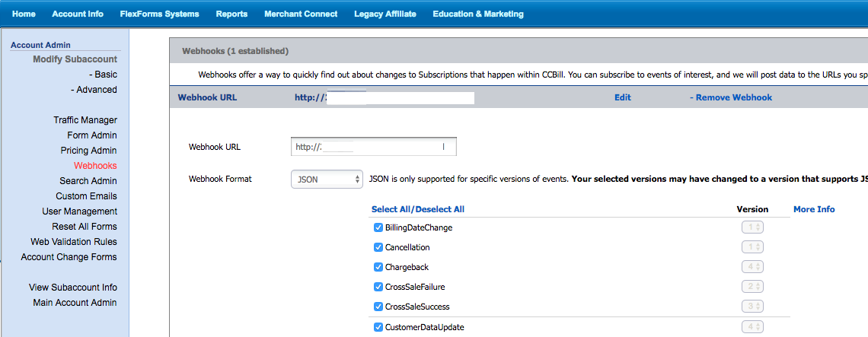This screenshot has height=337, width=868.
Task: Expand the Chargeback version dropdown
Action: (752, 267)
